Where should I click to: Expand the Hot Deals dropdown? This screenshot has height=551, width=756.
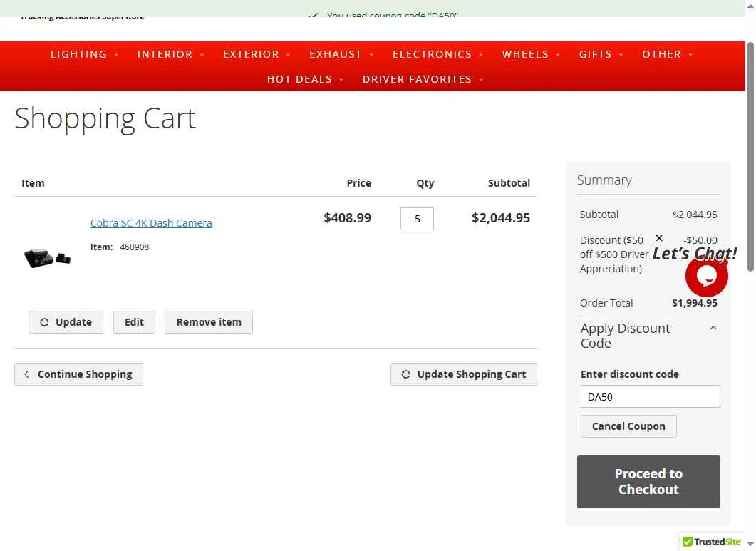tap(305, 79)
